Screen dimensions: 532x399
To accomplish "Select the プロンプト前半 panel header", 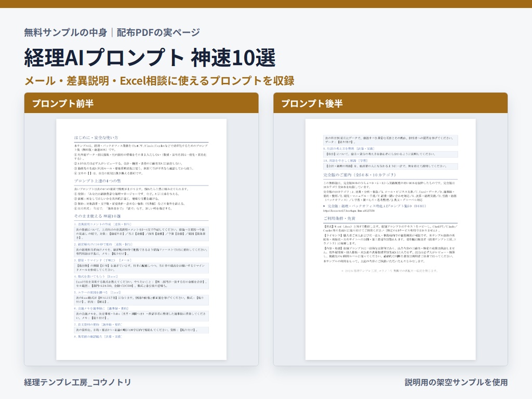I will coord(141,103).
